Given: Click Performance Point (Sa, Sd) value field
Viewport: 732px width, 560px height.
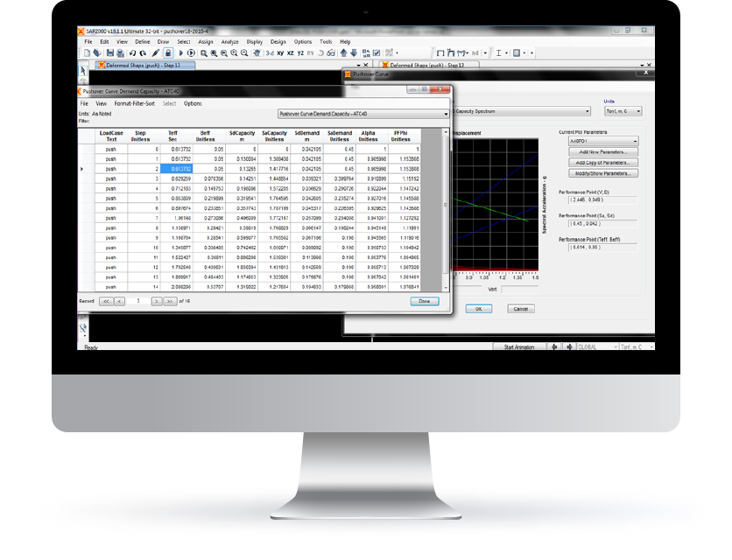Looking at the screenshot, I should tap(602, 223).
